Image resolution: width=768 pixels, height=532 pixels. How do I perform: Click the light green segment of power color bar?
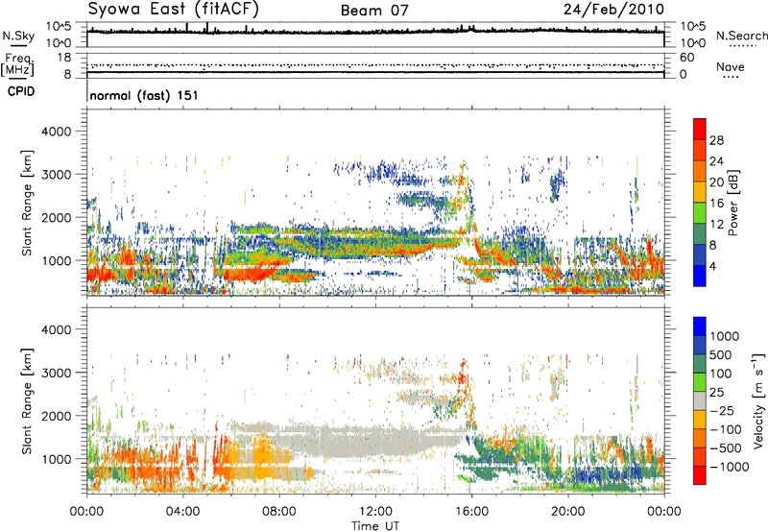tap(700, 213)
